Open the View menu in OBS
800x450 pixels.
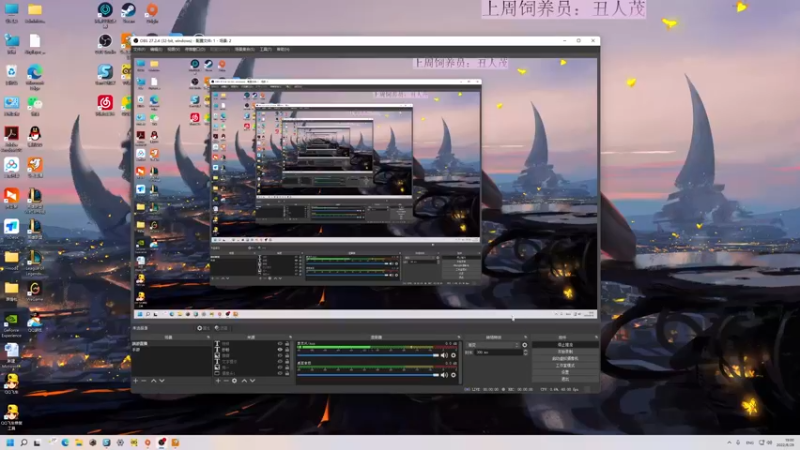(173, 49)
